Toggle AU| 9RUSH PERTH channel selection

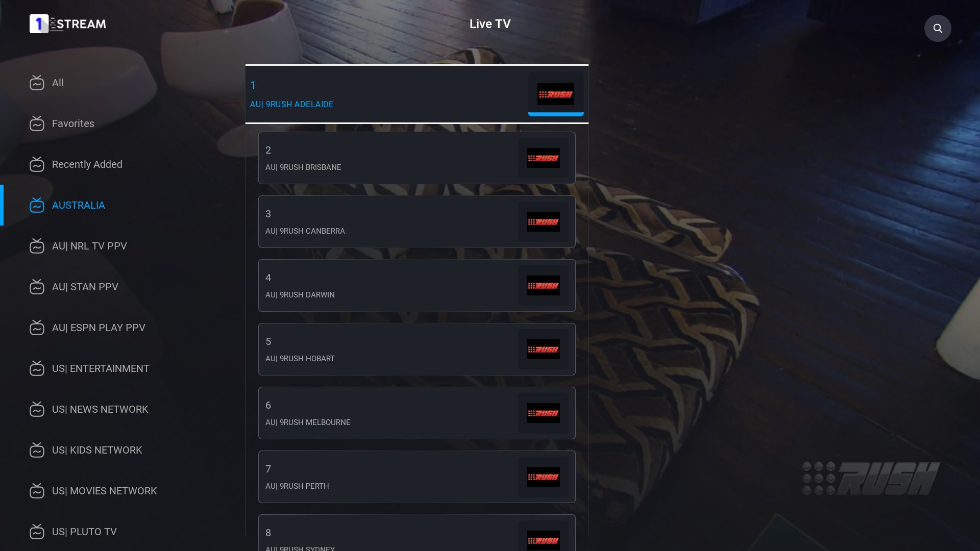click(x=416, y=477)
